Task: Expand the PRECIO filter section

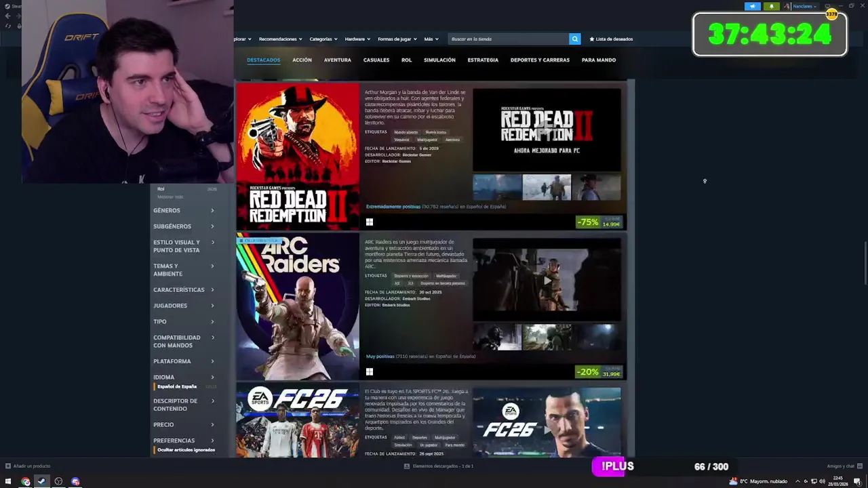Action: 184,425
